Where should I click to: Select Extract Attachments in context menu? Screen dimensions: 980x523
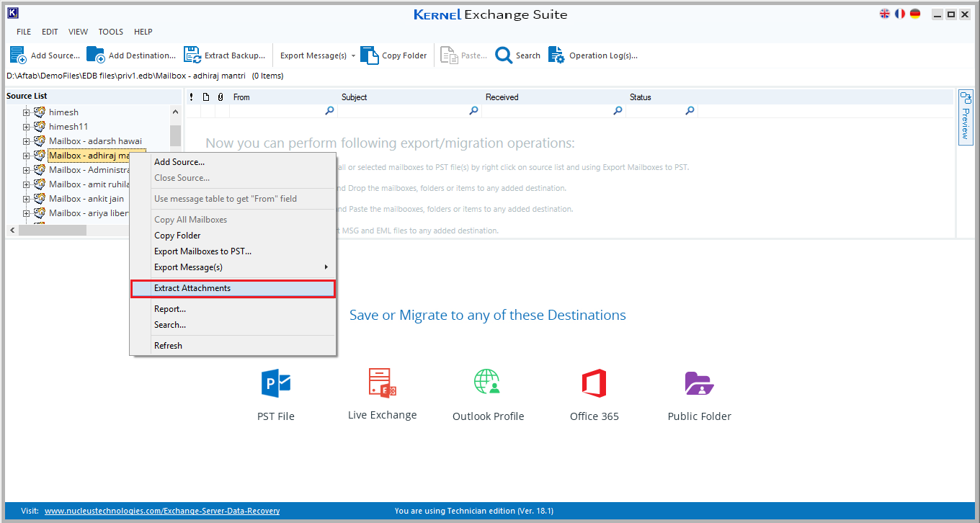[x=233, y=288]
